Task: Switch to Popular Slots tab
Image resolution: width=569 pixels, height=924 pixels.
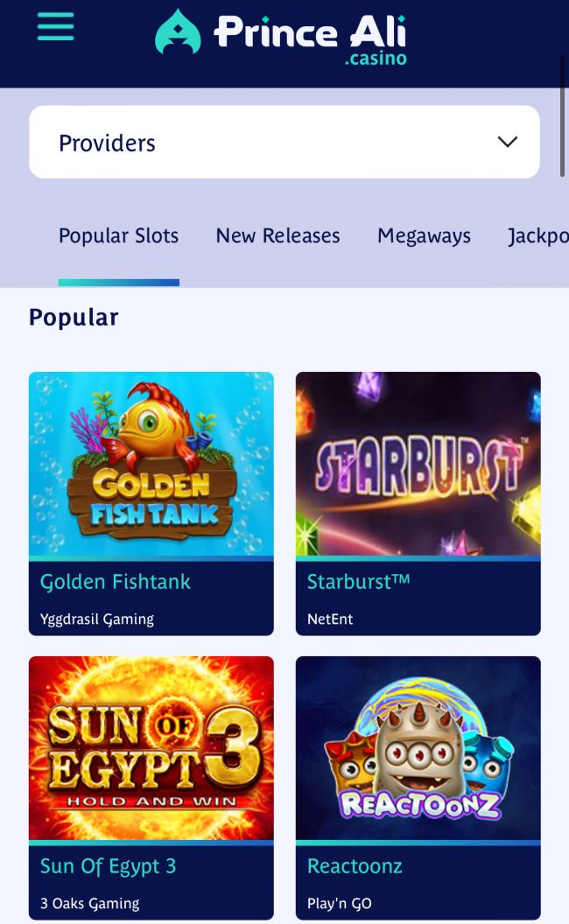Action: coord(118,236)
